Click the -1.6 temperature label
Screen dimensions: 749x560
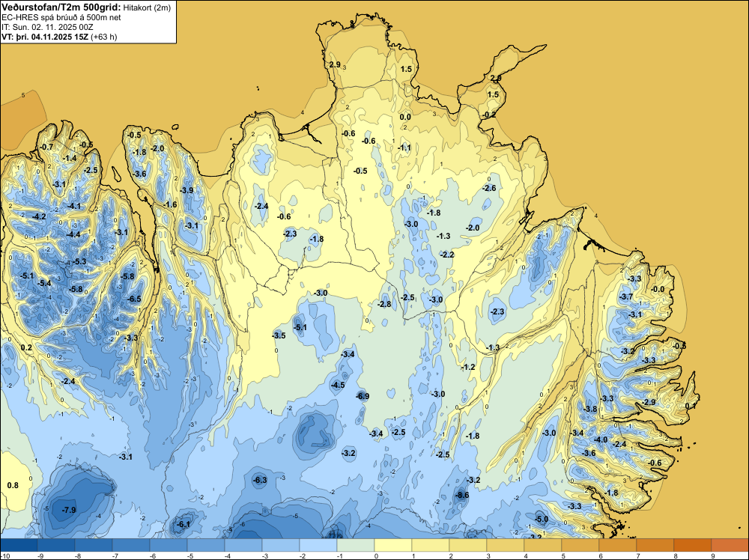pyautogui.click(x=170, y=204)
